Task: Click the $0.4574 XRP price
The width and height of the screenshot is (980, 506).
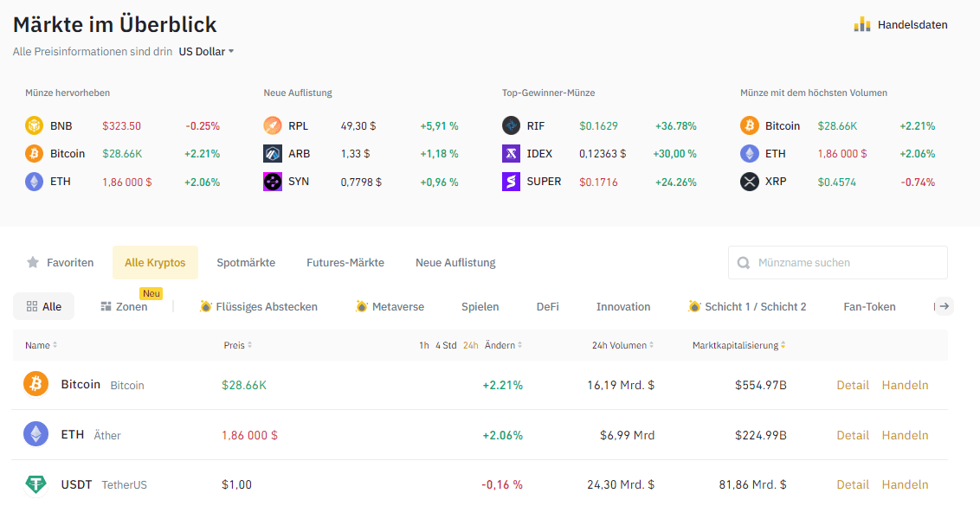Action: coord(837,182)
